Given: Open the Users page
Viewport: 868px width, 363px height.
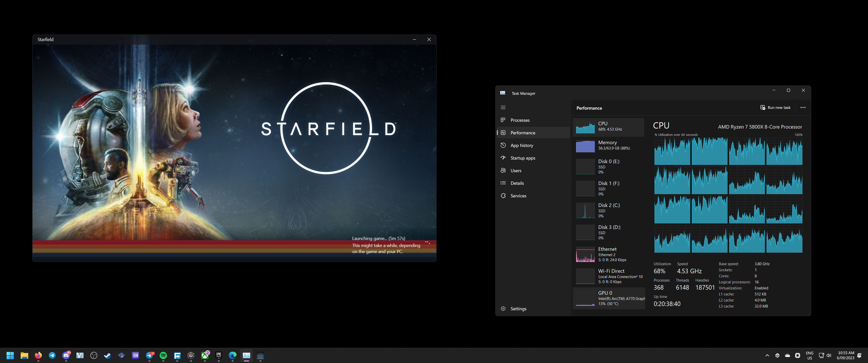Looking at the screenshot, I should (x=516, y=171).
